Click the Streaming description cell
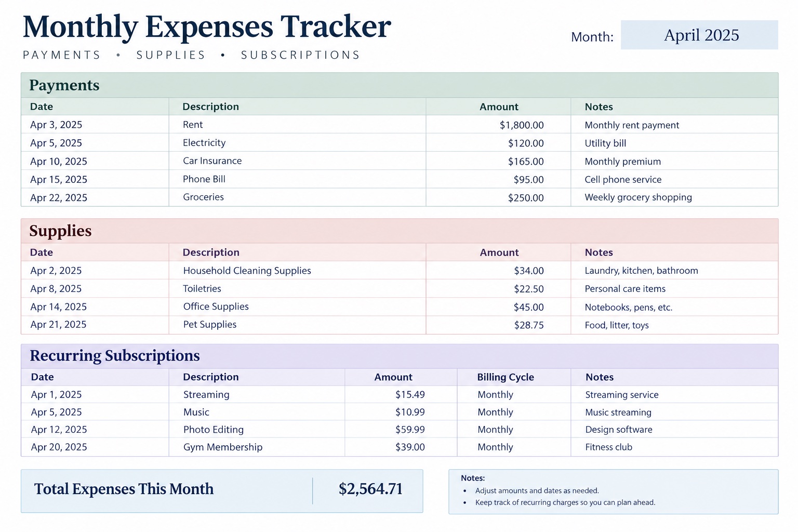This screenshot has height=532, width=798. pos(257,394)
